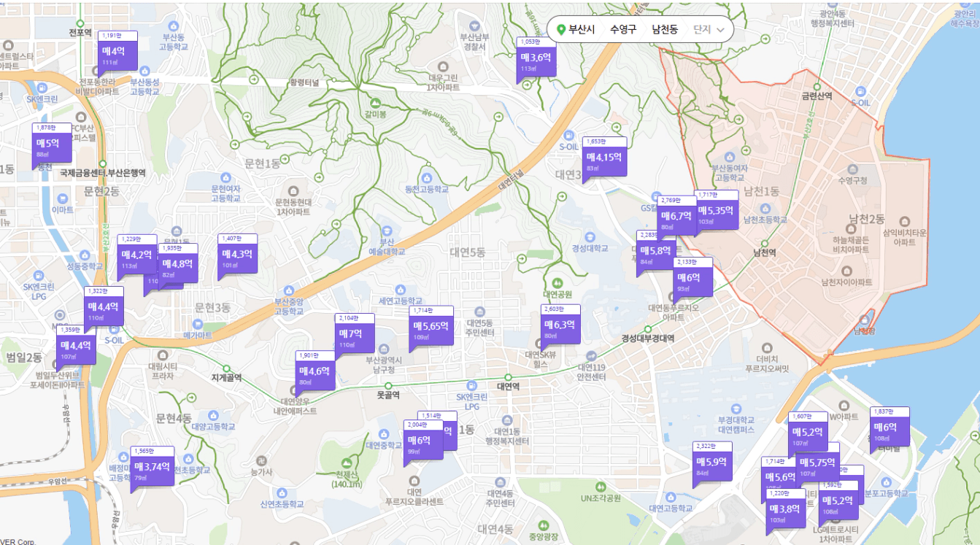Screen dimensions: 980x545
Task: Click the 전포역 subway station marker
Action: point(80,22)
